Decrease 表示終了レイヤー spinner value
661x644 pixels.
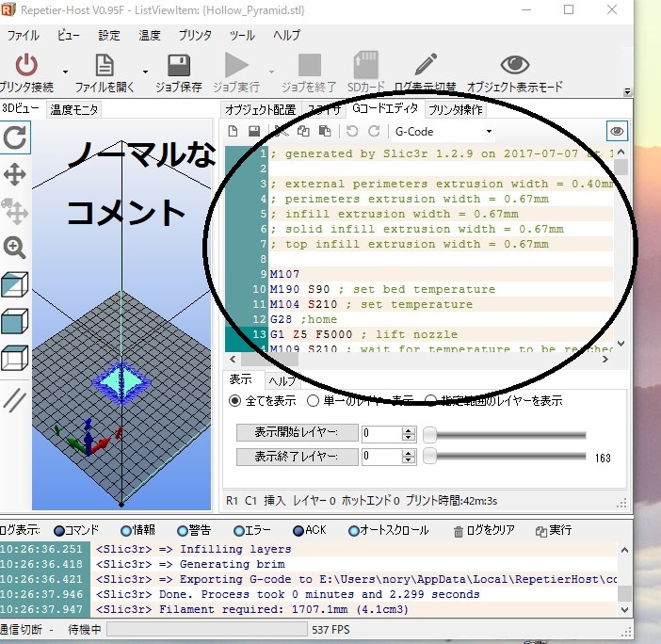[408, 459]
